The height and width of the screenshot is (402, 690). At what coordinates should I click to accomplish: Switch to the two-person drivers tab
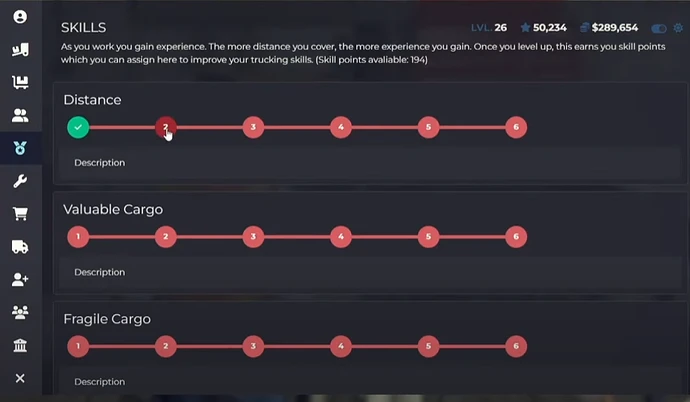pos(20,115)
